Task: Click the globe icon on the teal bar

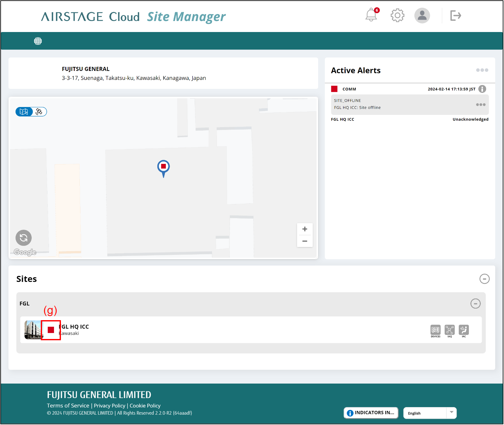Action: tap(38, 41)
